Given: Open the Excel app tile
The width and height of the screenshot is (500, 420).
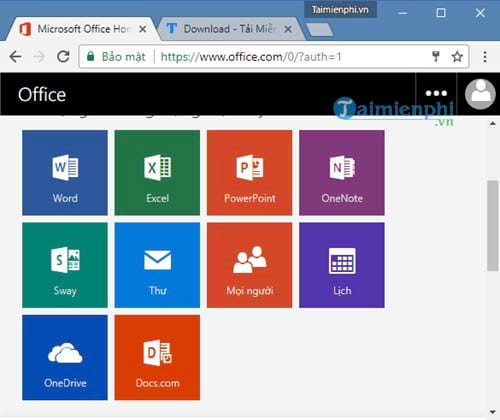Looking at the screenshot, I should click(x=157, y=173).
